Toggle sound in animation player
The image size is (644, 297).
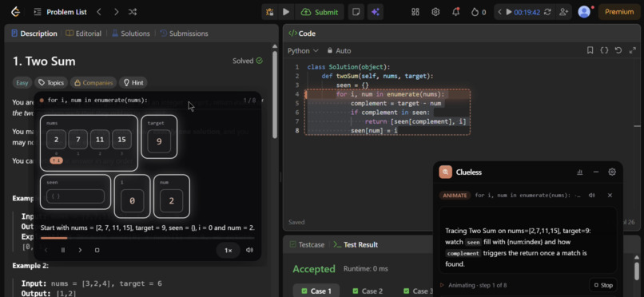coord(249,250)
